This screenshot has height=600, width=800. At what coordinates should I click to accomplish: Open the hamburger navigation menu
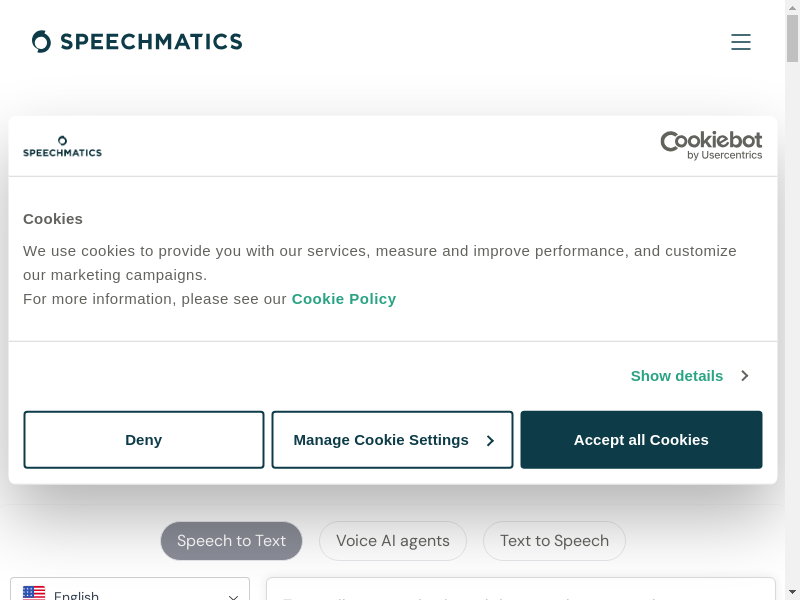click(740, 42)
